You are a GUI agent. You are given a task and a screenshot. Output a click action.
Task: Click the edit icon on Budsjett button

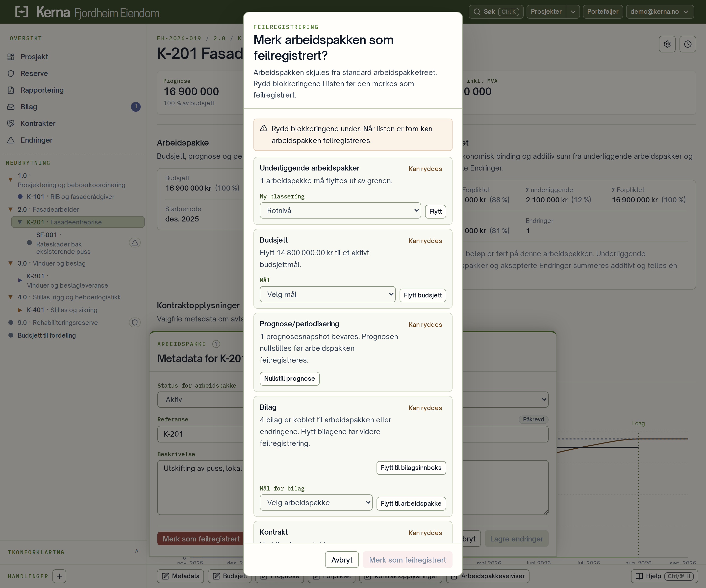pyautogui.click(x=216, y=576)
